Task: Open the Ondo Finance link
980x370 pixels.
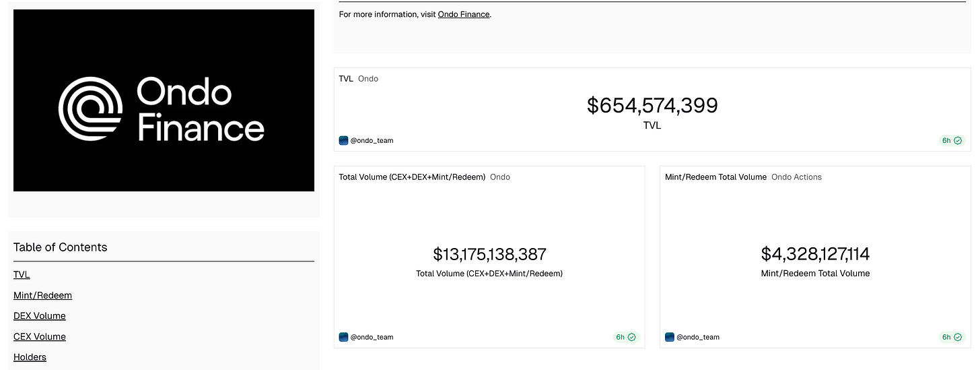Action: pyautogui.click(x=464, y=14)
